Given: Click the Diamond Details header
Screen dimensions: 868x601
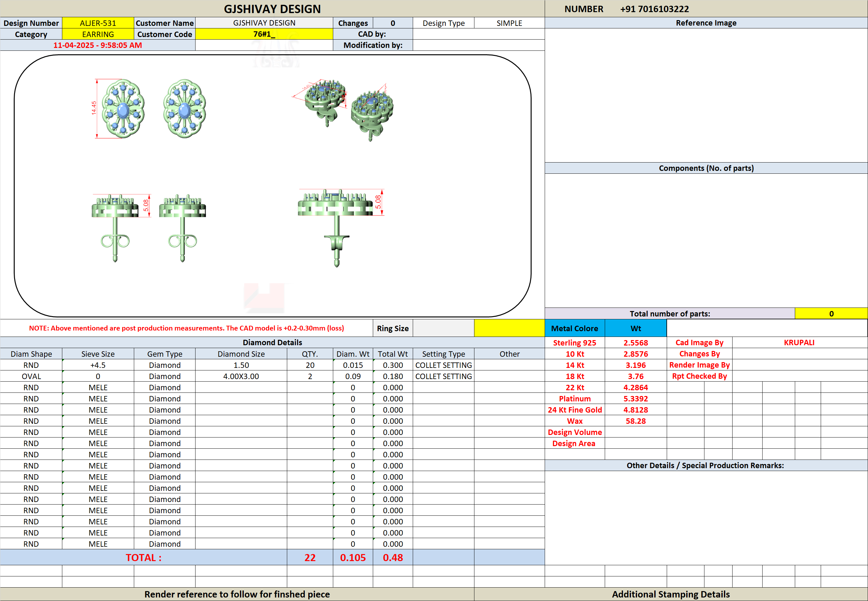Looking at the screenshot, I should (x=273, y=343).
